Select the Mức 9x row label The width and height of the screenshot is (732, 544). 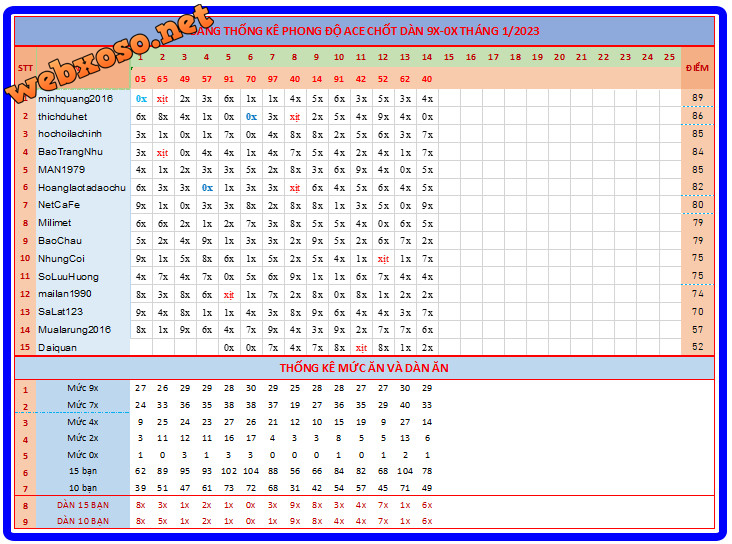[x=83, y=388]
